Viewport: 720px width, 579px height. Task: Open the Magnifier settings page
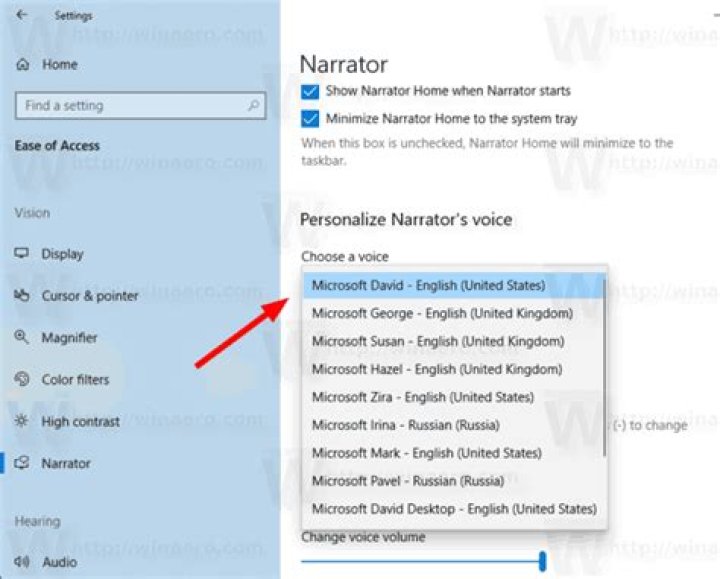(69, 338)
